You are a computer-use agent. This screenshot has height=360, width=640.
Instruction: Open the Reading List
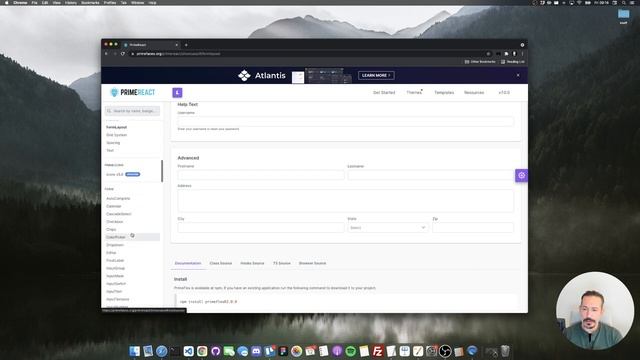pos(513,62)
